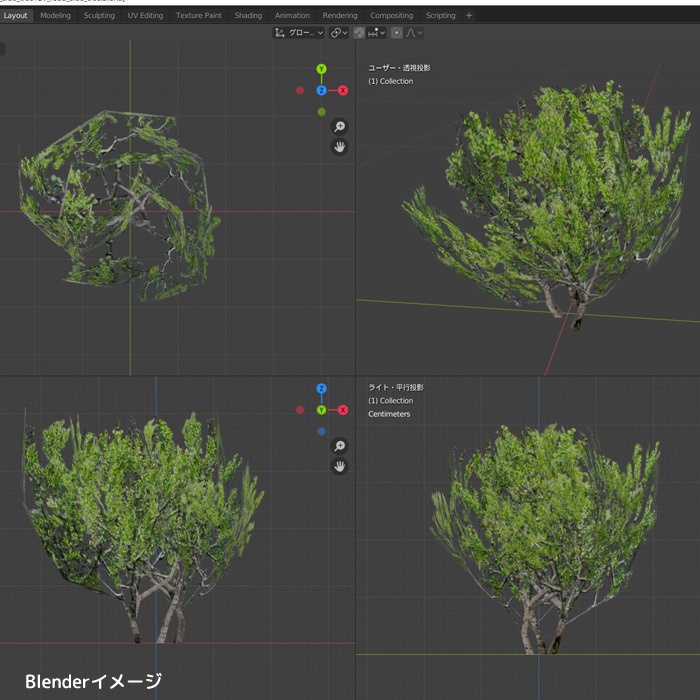Open the Texture Paint workspace
700x700 pixels.
pyautogui.click(x=199, y=15)
